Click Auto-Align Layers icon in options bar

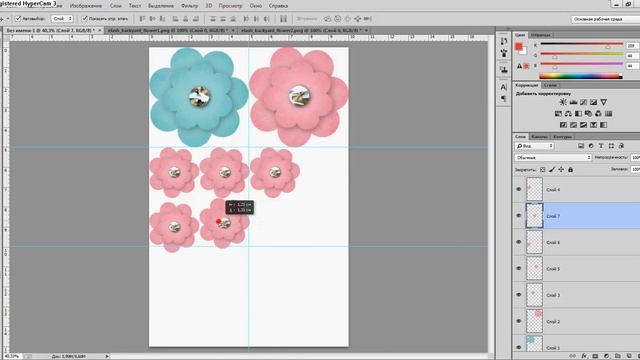[x=283, y=19]
